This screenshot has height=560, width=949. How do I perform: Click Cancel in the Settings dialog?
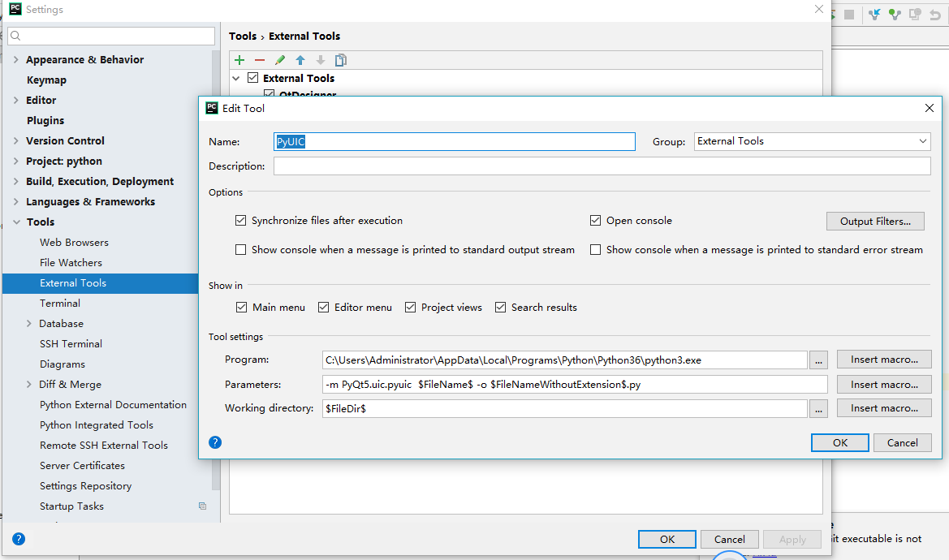click(x=729, y=539)
